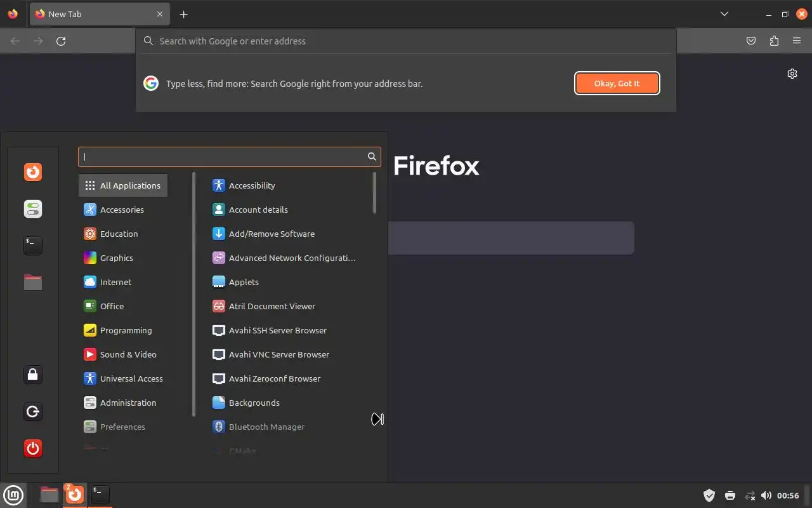The image size is (812, 508).
Task: Click the Lock Screen icon
Action: coord(33,375)
